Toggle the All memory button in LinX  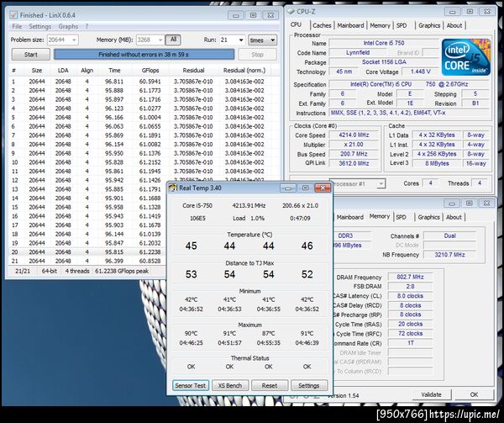(173, 40)
